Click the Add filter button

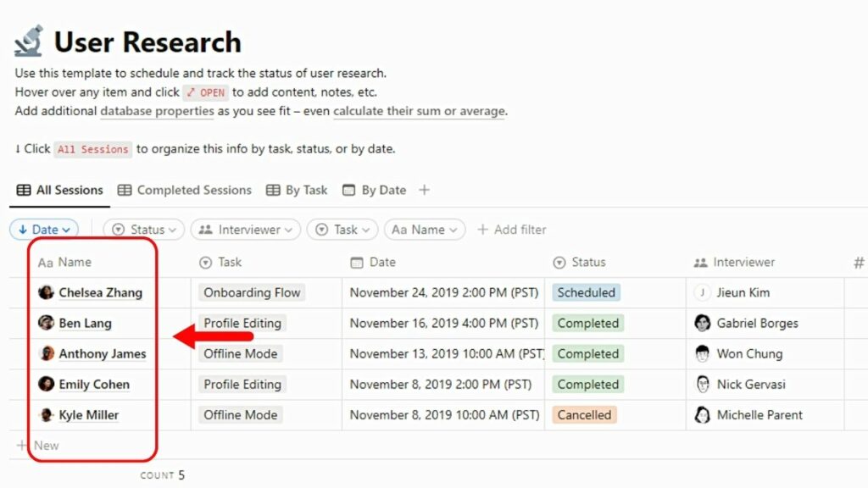coord(512,229)
